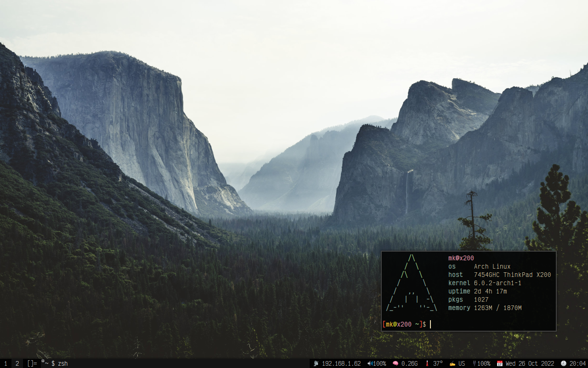This screenshot has height=368, width=588.
Task: Click the 100% volume level readout
Action: pos(379,363)
